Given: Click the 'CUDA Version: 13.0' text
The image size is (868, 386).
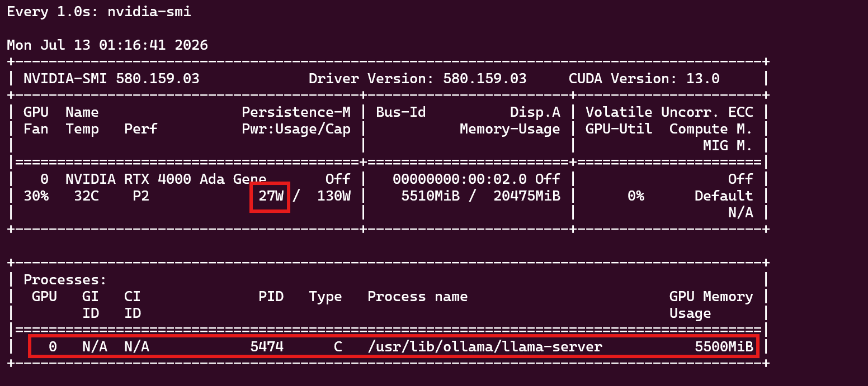Looking at the screenshot, I should click(644, 79).
